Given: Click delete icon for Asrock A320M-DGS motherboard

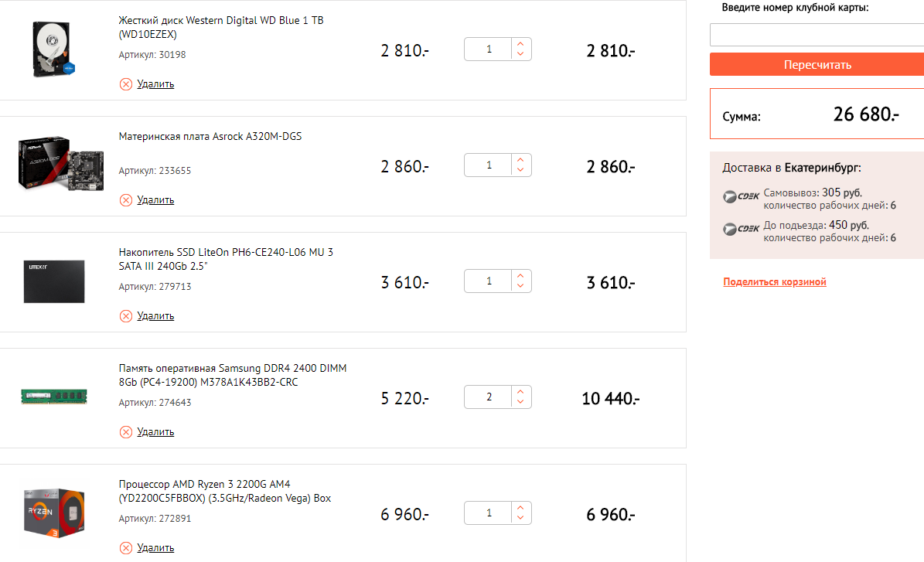Looking at the screenshot, I should pyautogui.click(x=126, y=200).
